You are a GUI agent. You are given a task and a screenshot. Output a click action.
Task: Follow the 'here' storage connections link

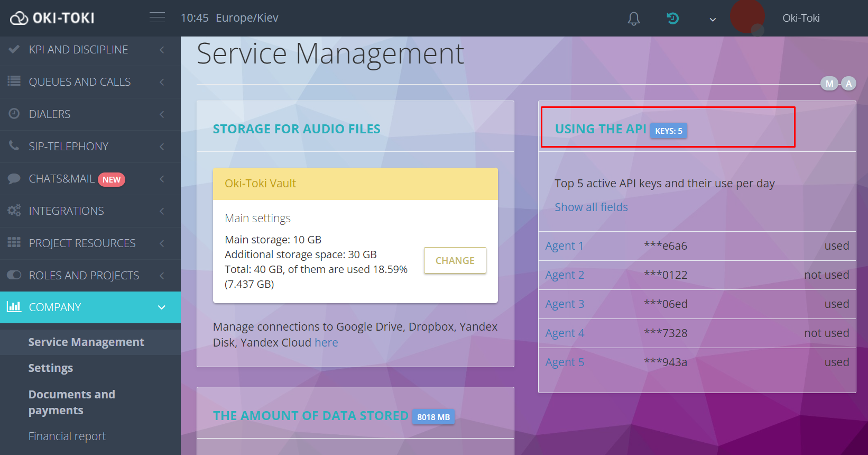[x=326, y=343]
